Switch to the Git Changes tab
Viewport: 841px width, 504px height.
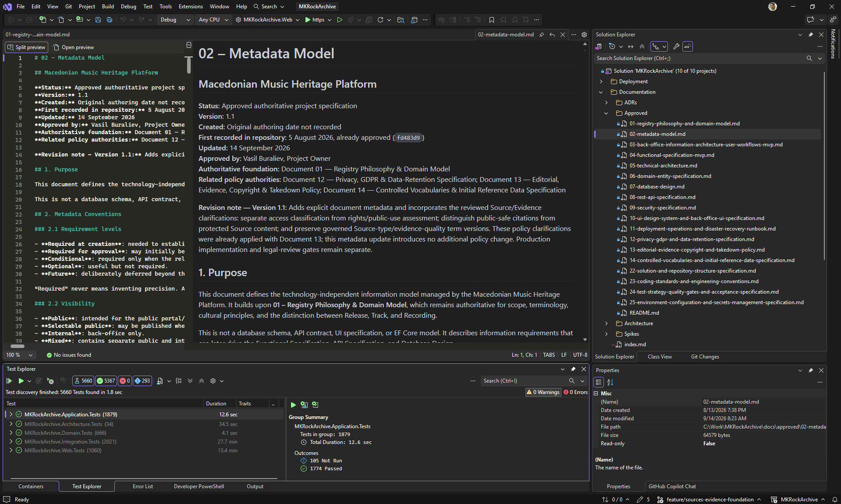click(x=705, y=357)
